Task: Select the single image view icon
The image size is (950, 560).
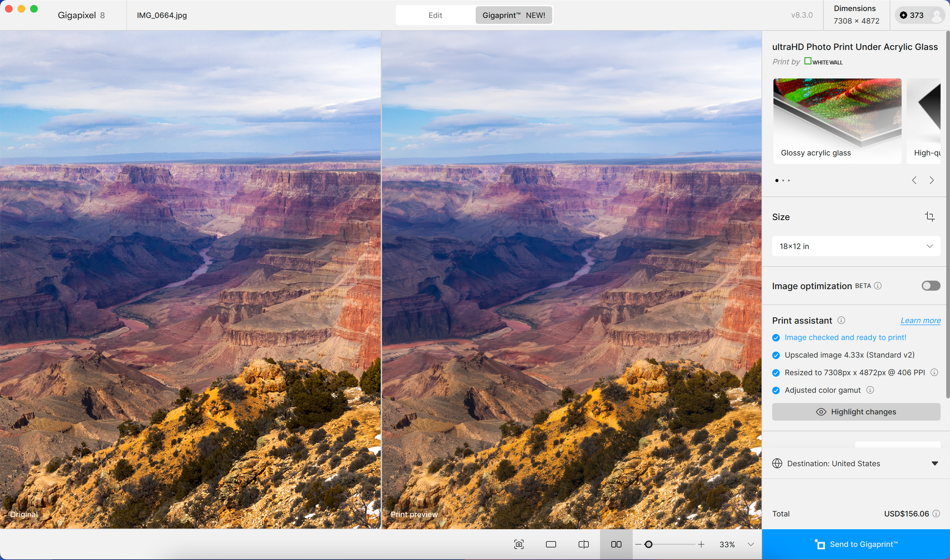Action: (x=551, y=544)
